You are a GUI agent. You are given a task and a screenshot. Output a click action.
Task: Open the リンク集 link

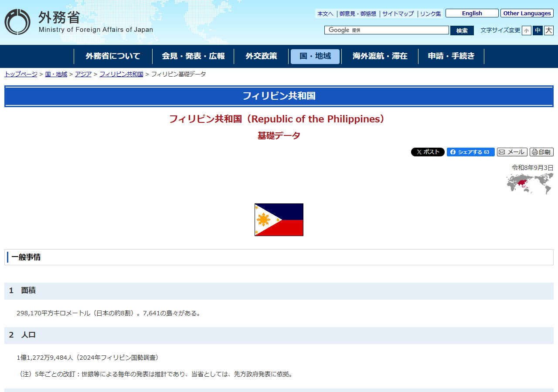(430, 14)
